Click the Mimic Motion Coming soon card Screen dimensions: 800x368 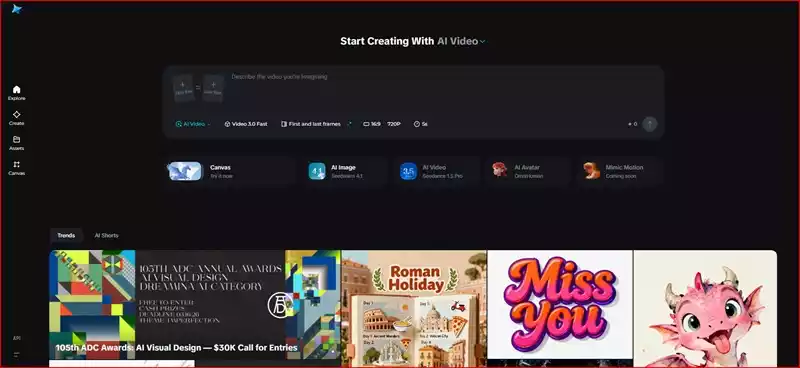(620, 171)
